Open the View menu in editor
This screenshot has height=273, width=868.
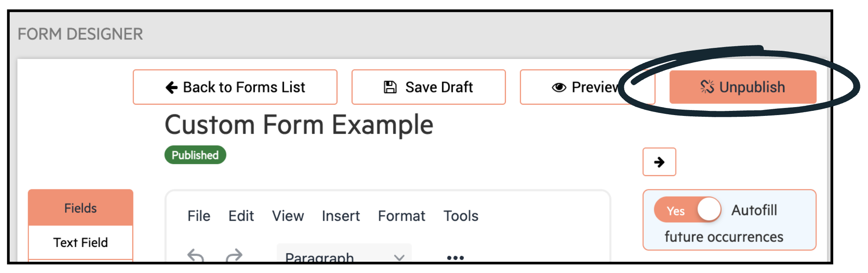coord(288,216)
